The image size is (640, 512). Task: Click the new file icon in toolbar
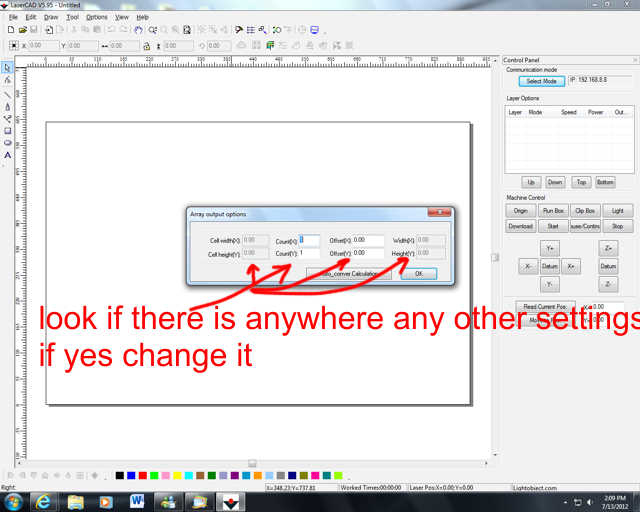pyautogui.click(x=8, y=30)
